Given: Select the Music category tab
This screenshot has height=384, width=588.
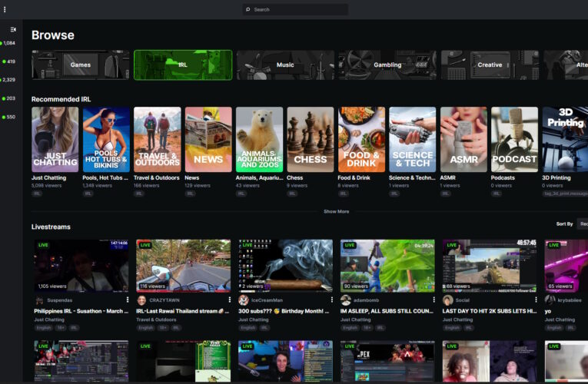Looking at the screenshot, I should point(285,65).
